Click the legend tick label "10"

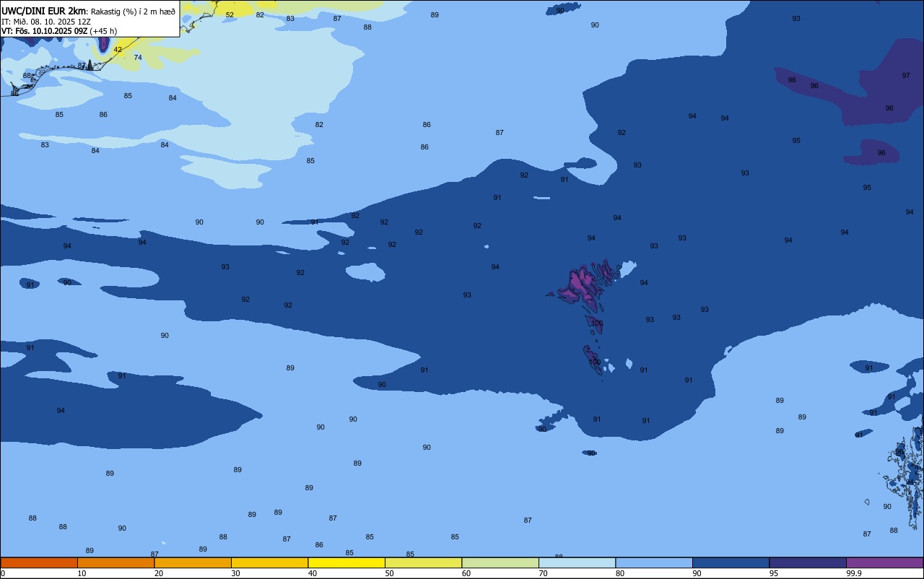click(82, 573)
